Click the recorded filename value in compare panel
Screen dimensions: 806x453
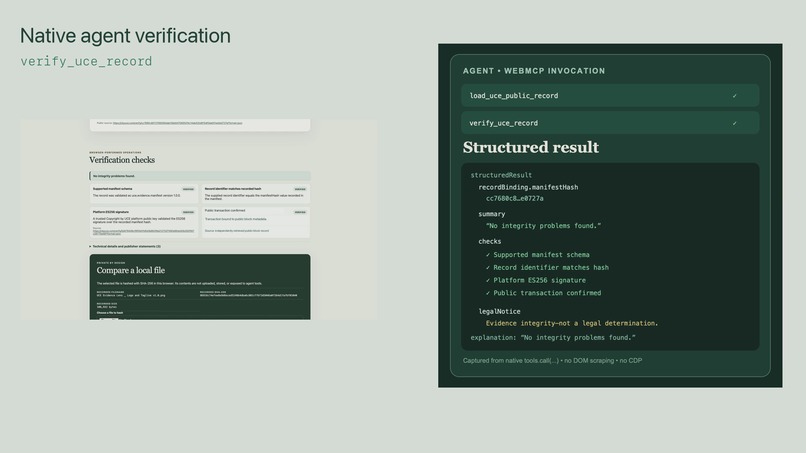131,295
